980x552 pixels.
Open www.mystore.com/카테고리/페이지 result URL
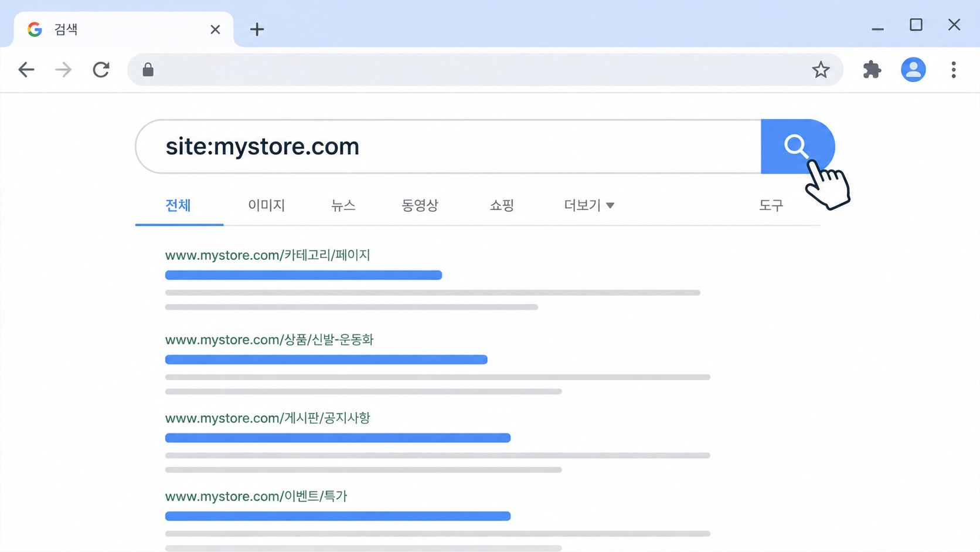point(267,255)
